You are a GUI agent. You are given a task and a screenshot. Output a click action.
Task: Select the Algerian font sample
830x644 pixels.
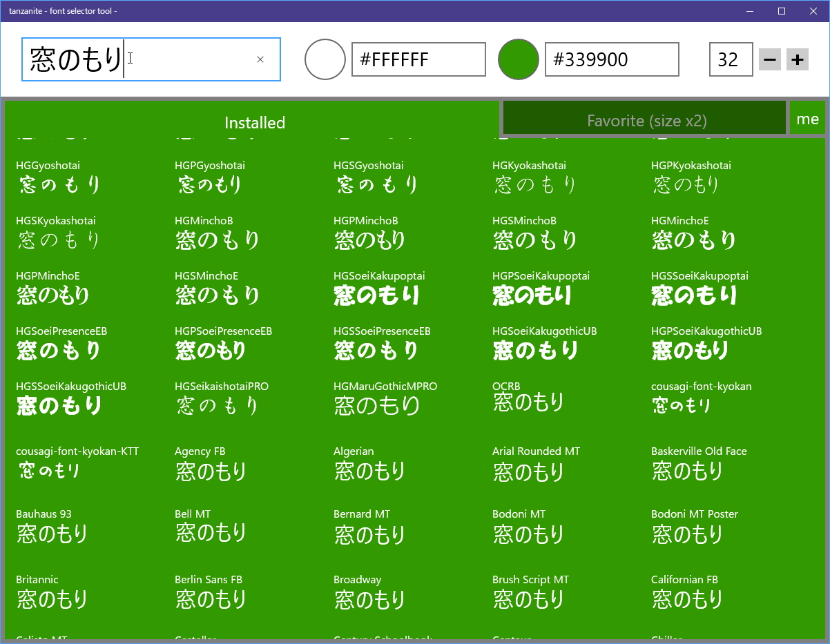pyautogui.click(x=369, y=463)
